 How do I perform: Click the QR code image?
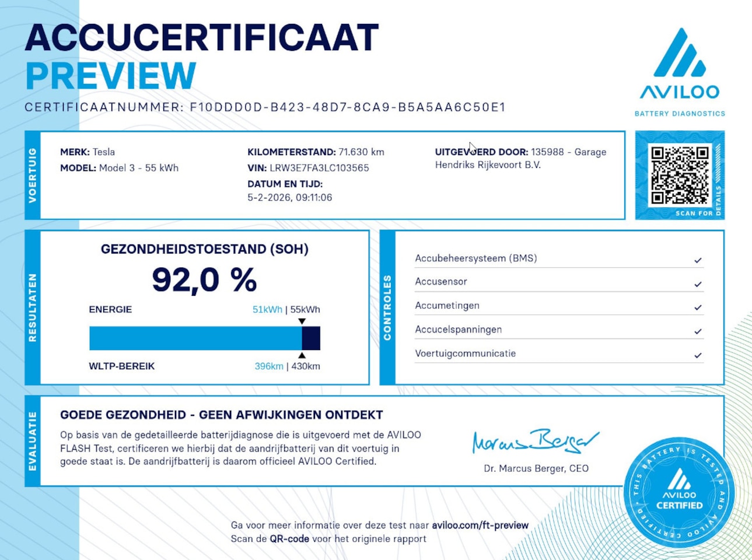679,175
